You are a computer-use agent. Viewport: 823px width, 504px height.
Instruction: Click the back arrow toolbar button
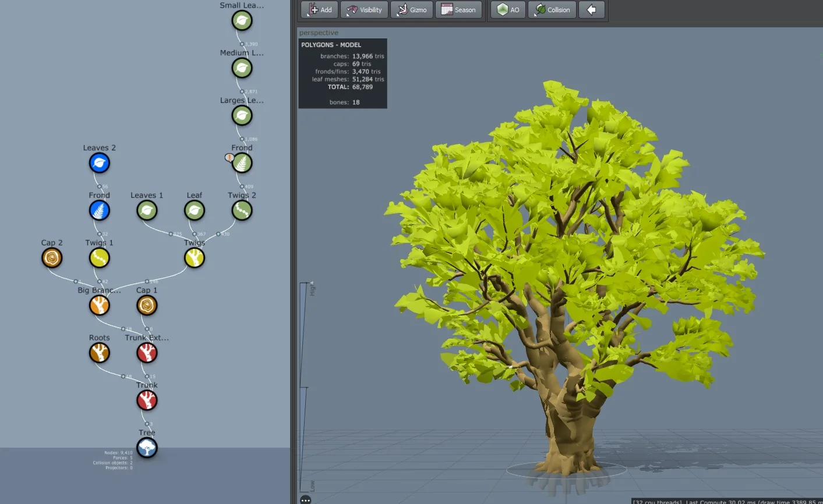coord(591,10)
